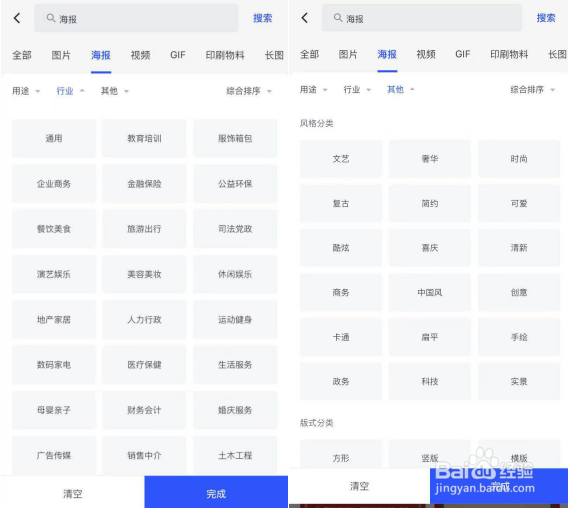Choose 医疗保健 industry option
This screenshot has width=568, height=508.
[x=144, y=365]
